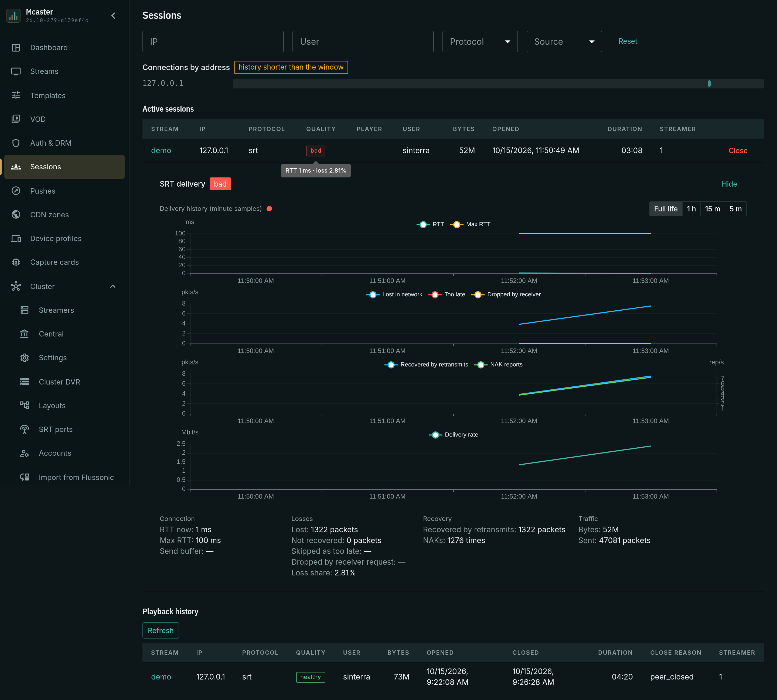This screenshot has width=777, height=700.
Task: Select the Full life time range
Action: (665, 209)
